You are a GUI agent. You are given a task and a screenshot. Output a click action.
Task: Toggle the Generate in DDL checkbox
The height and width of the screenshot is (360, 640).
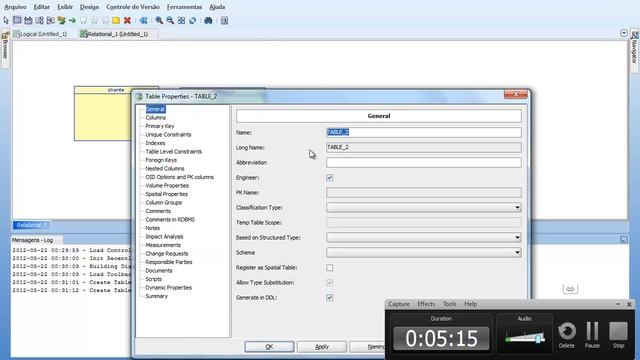coord(329,298)
